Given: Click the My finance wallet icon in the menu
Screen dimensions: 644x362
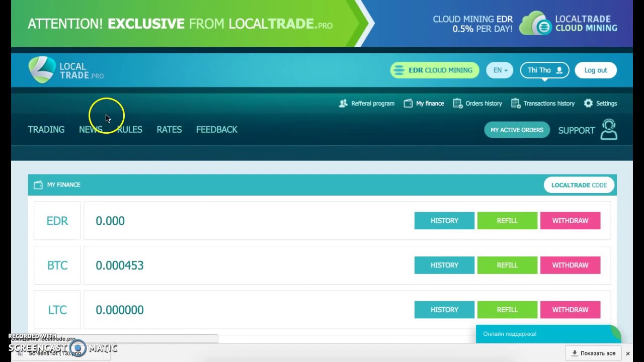Looking at the screenshot, I should (408, 104).
